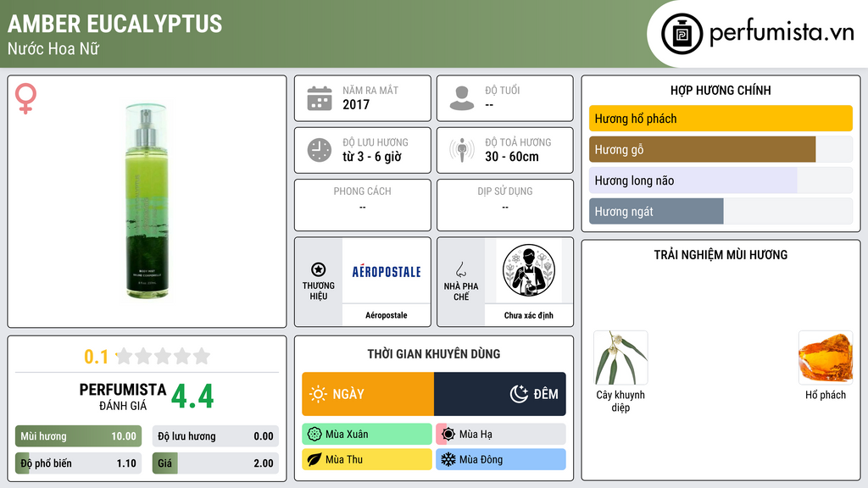
Task: Open the perfumista.vn site link text
Action: tap(782, 33)
